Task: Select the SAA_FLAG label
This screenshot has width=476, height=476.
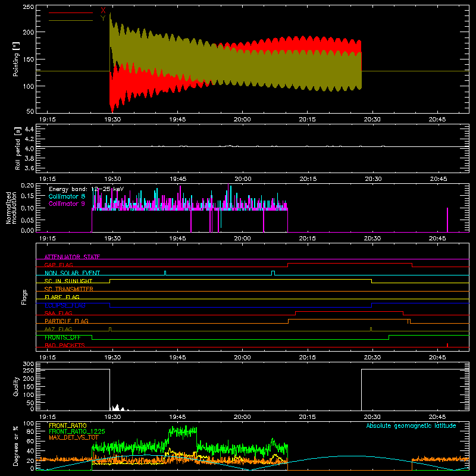Action: [x=58, y=313]
